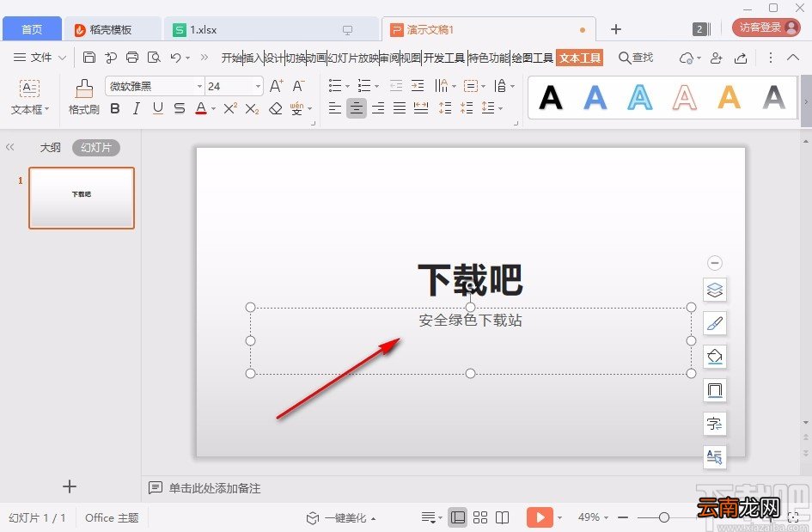Select the 文本工具 ribbon tab
Image resolution: width=812 pixels, height=532 pixels.
tap(580, 58)
